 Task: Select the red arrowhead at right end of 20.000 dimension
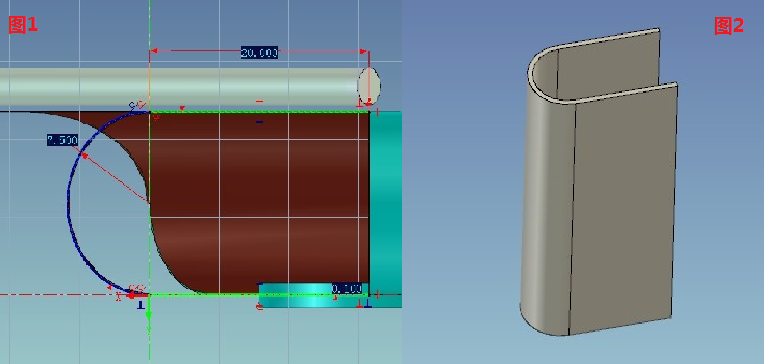point(363,51)
